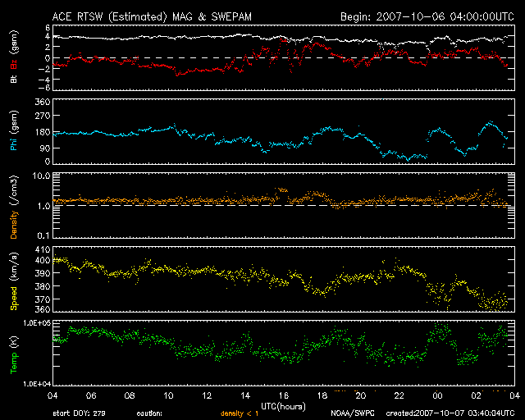The width and height of the screenshot is (525, 420).
Task: Click the "22" hour tick label
Action: [399, 396]
